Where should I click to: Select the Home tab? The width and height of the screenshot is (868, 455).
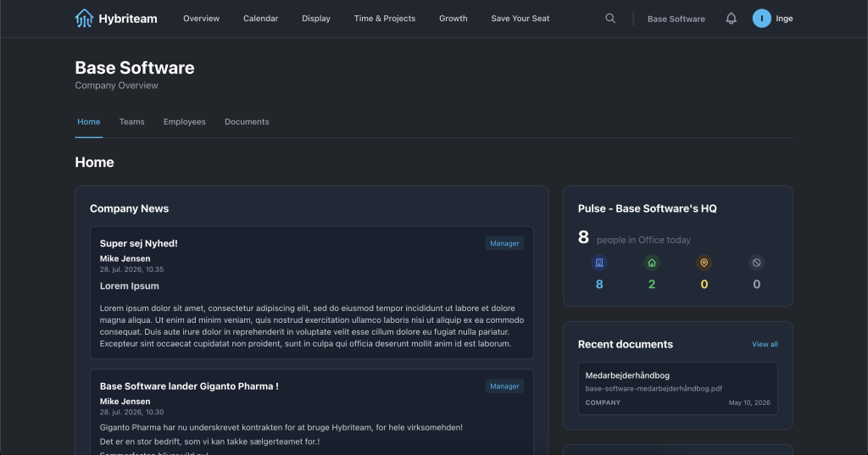(x=88, y=122)
